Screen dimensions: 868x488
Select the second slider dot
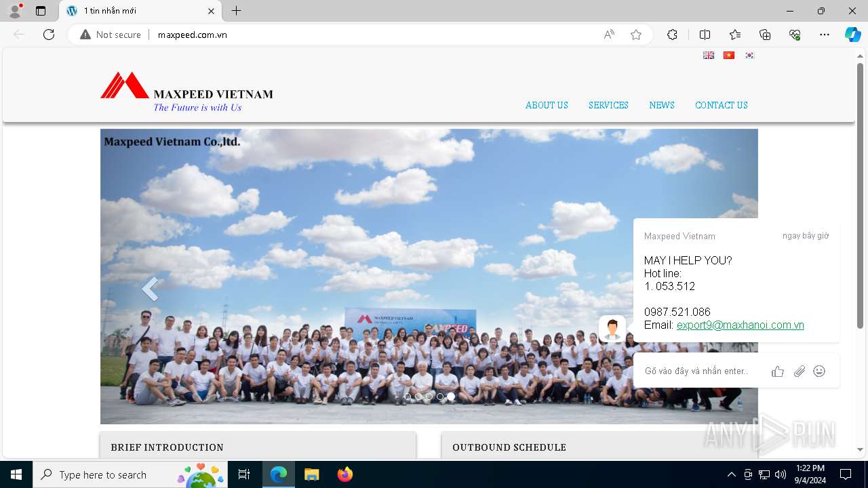418,396
